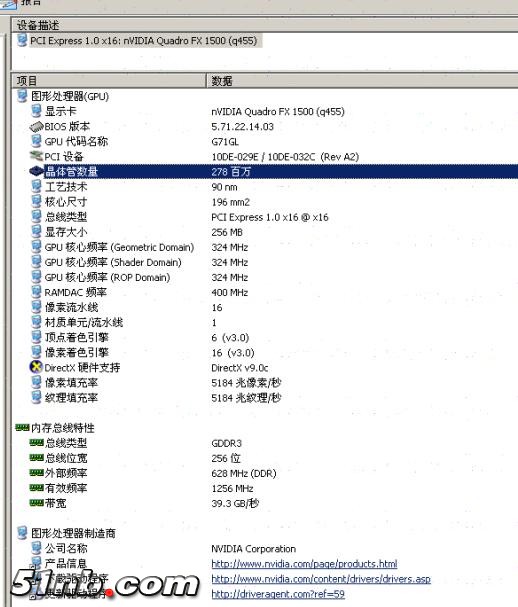518x607 pixels.
Task: Click the 数据 column header
Action: [x=362, y=81]
